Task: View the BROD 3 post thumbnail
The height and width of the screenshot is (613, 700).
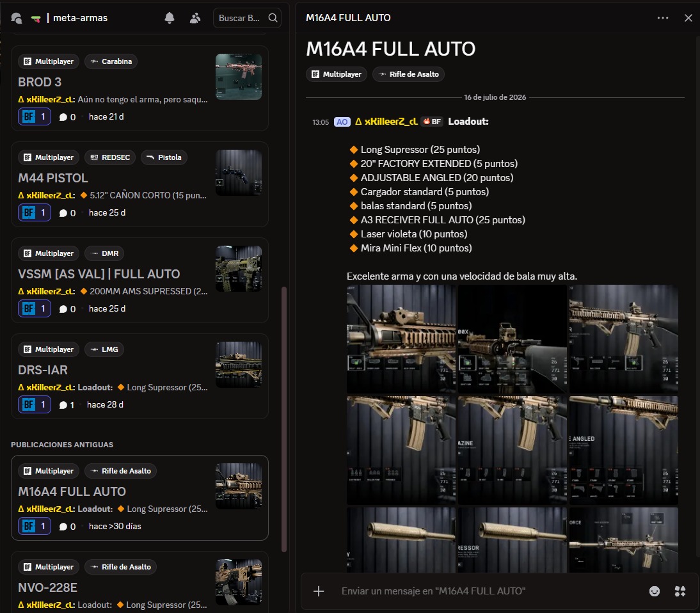Action: tap(239, 77)
